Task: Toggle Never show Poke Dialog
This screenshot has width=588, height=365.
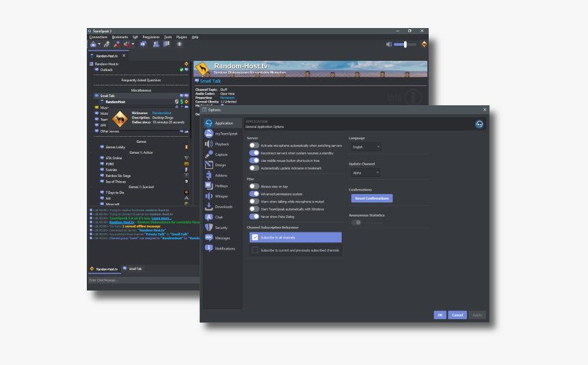Action: click(x=254, y=217)
